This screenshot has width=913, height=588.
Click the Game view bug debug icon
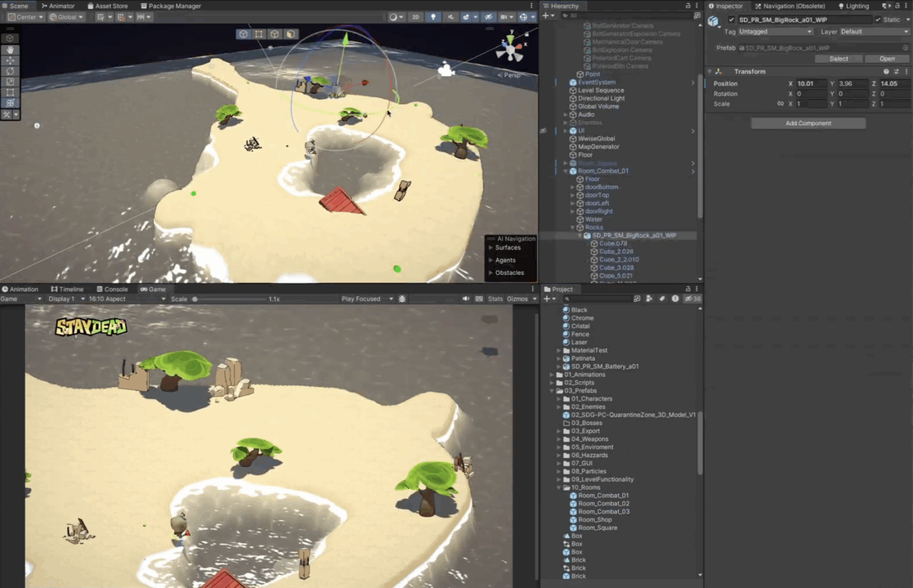(402, 299)
